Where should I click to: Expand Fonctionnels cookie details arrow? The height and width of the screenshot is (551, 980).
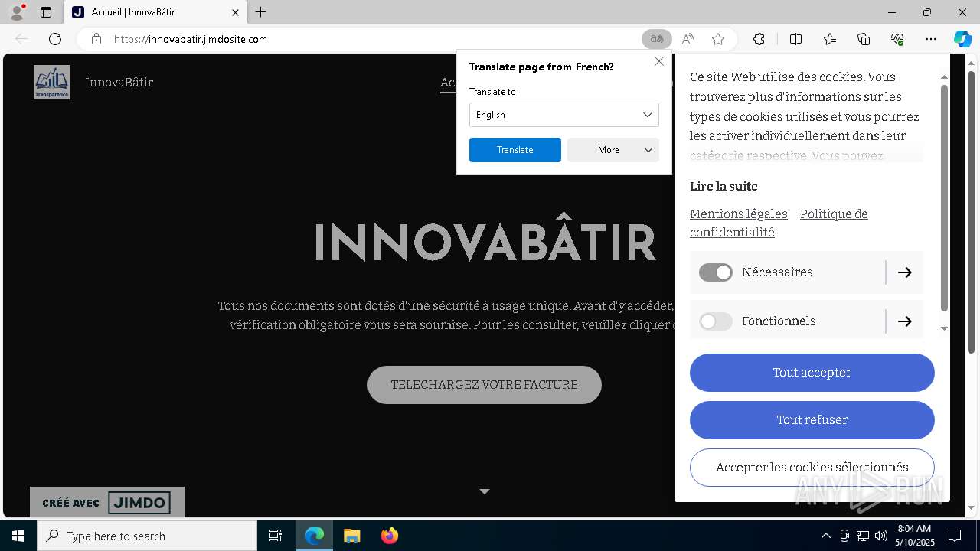905,321
